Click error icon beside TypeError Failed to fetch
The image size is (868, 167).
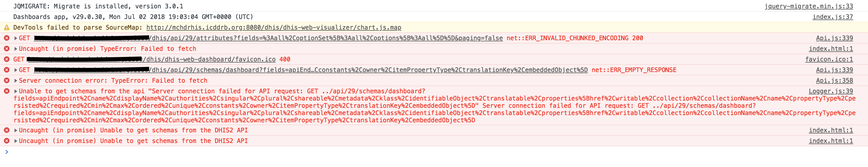coord(6,49)
